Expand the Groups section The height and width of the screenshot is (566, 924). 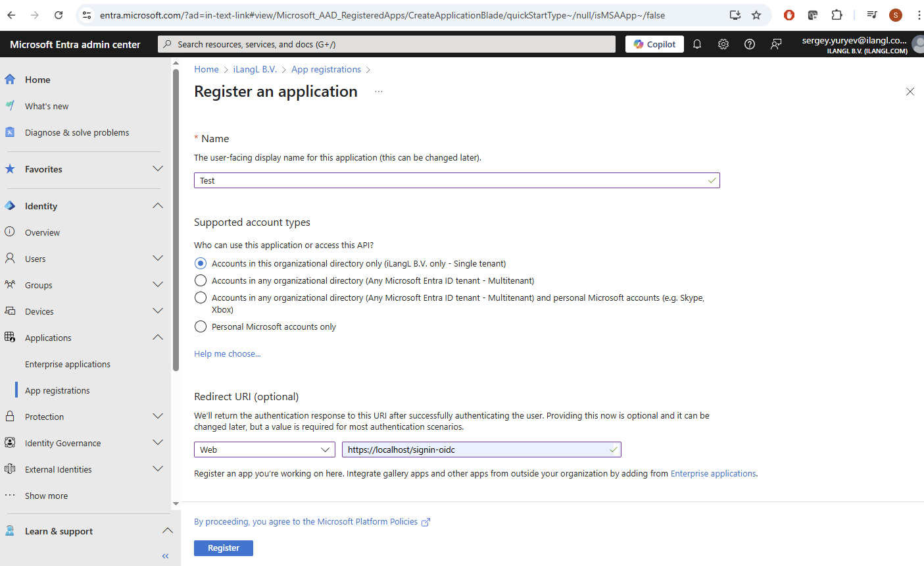(158, 285)
